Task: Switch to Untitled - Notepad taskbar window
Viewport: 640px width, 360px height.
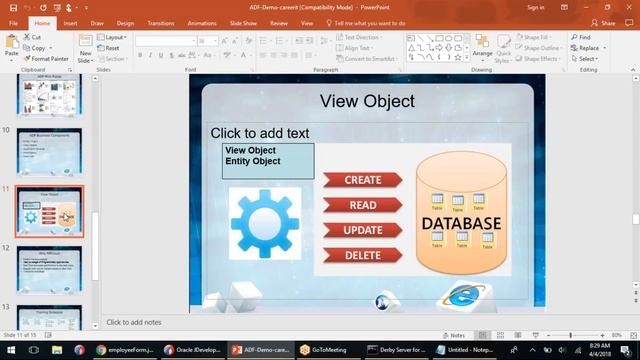Action: coord(464,350)
